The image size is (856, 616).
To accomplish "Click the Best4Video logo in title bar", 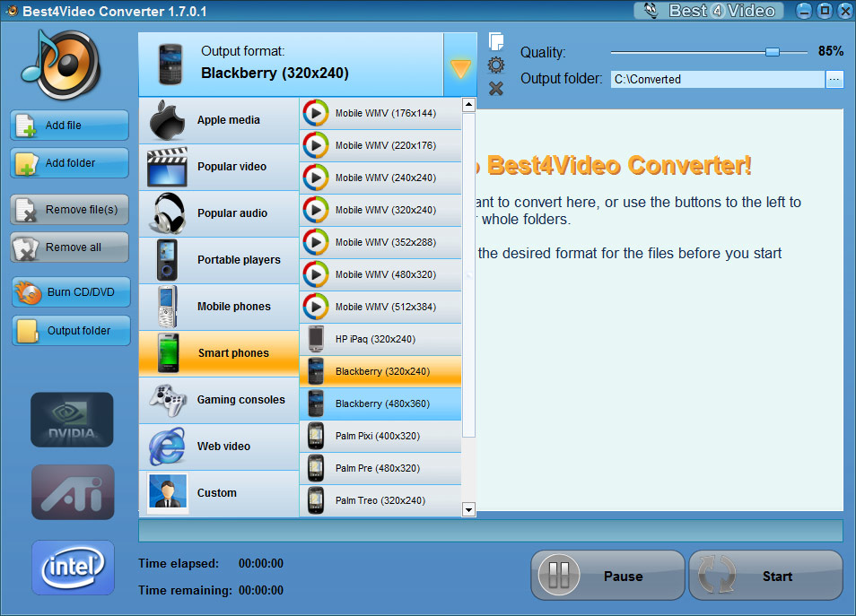I will tap(709, 11).
